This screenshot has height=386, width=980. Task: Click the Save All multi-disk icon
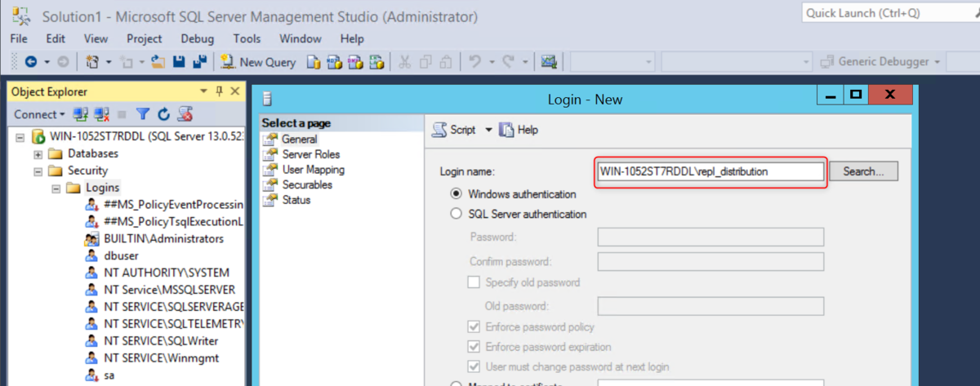(x=199, y=61)
